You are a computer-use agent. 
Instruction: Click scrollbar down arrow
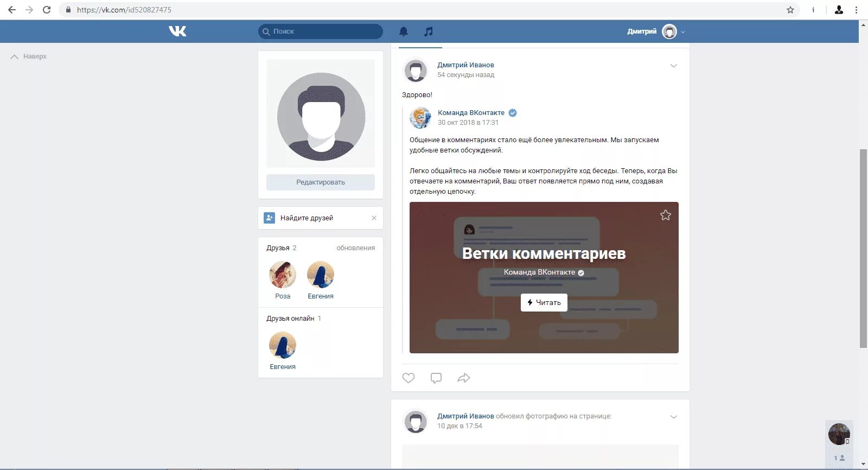[863, 465]
